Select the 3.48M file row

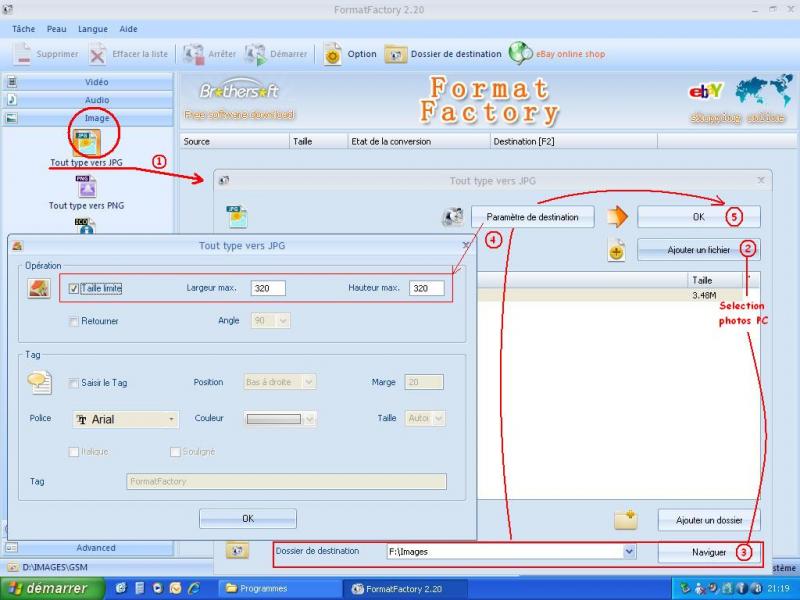pos(618,295)
